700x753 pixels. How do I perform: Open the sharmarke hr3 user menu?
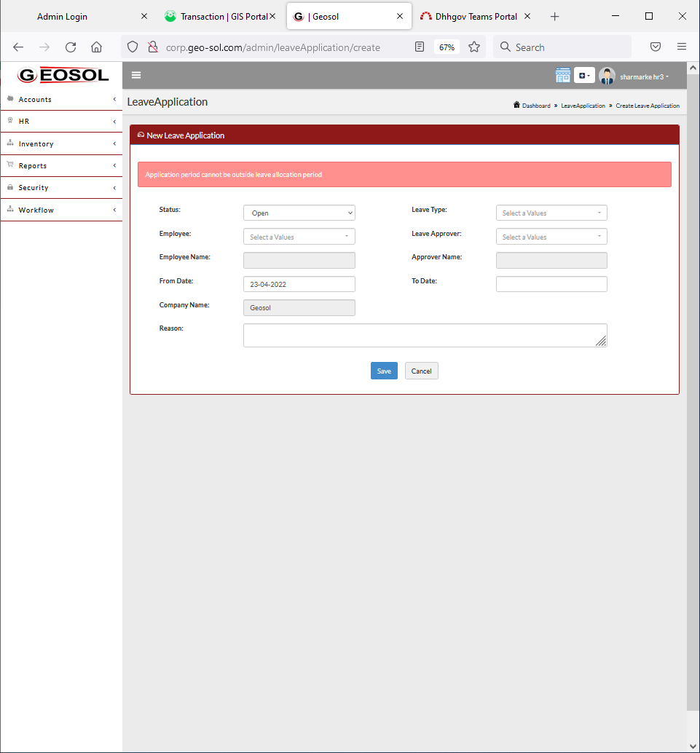644,77
